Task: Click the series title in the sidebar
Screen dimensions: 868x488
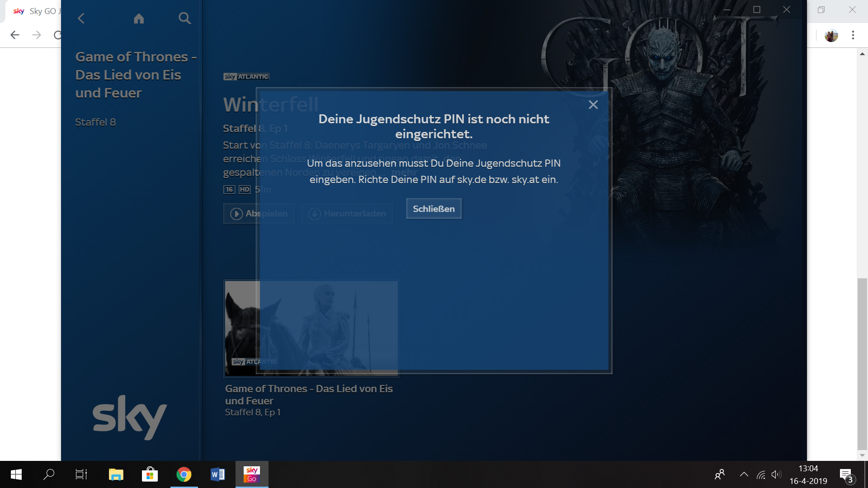Action: pos(136,75)
